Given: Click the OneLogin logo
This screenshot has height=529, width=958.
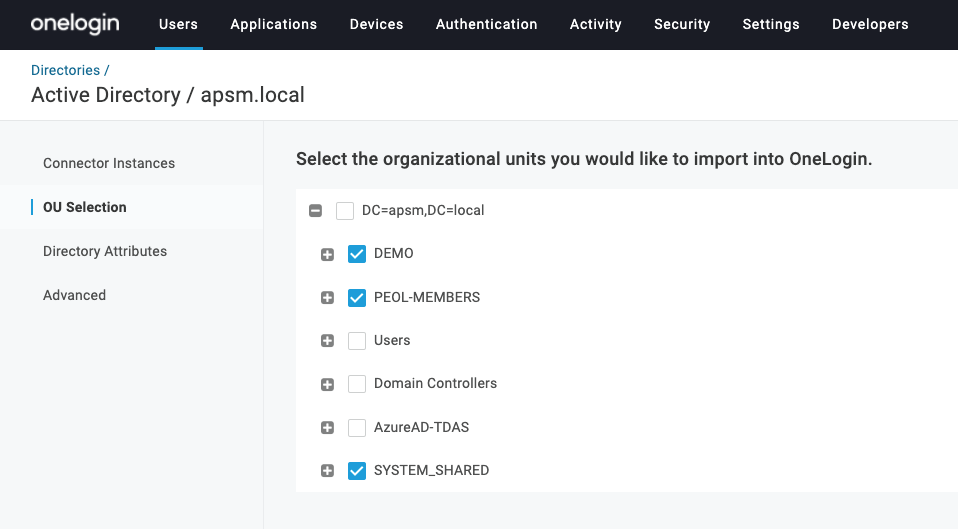Looking at the screenshot, I should pos(75,24).
